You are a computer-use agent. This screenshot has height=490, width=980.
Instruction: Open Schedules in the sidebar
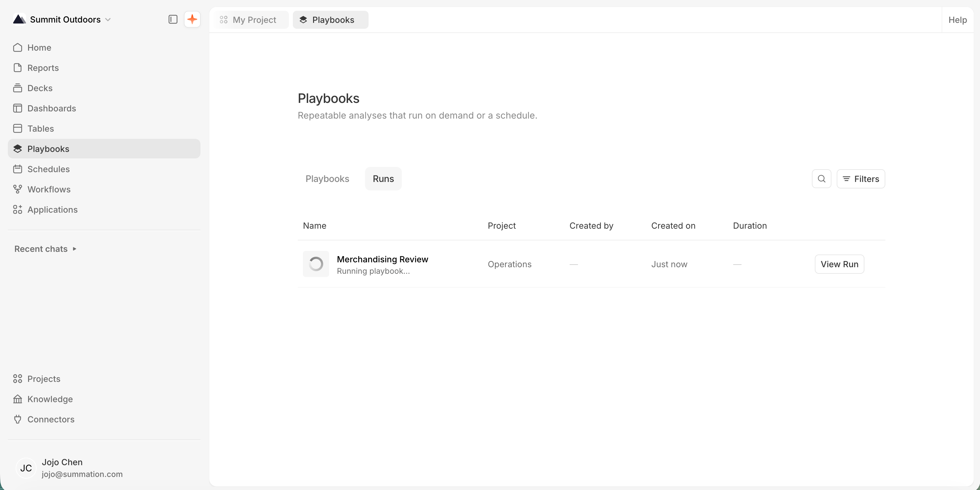tap(104, 169)
